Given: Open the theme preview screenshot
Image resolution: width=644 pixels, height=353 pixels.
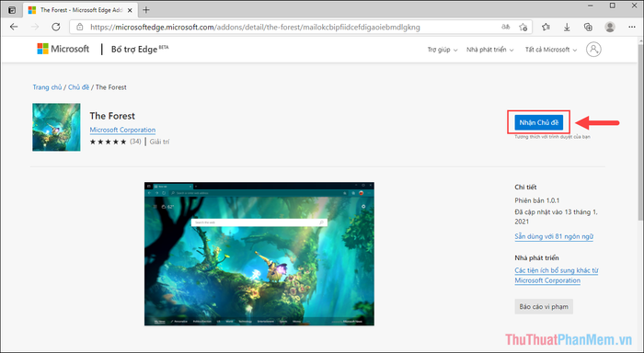Looking at the screenshot, I should 259,254.
